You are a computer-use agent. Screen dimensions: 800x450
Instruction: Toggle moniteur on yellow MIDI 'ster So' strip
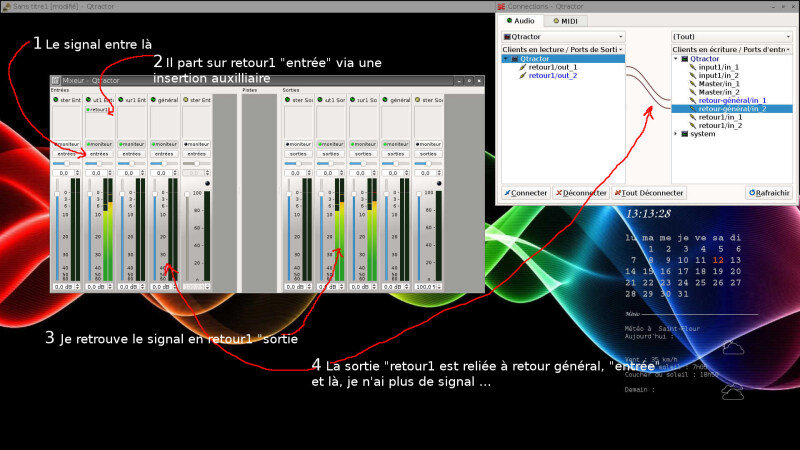tap(428, 144)
